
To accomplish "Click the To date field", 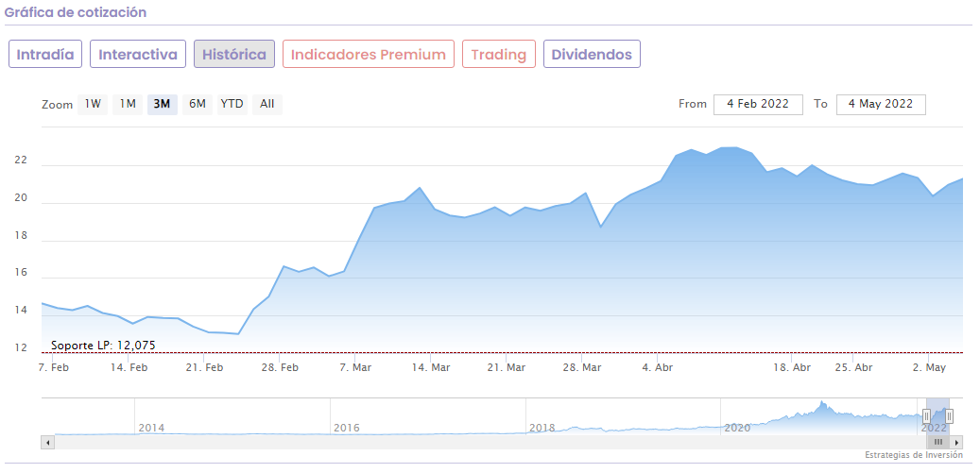I will click(x=881, y=104).
